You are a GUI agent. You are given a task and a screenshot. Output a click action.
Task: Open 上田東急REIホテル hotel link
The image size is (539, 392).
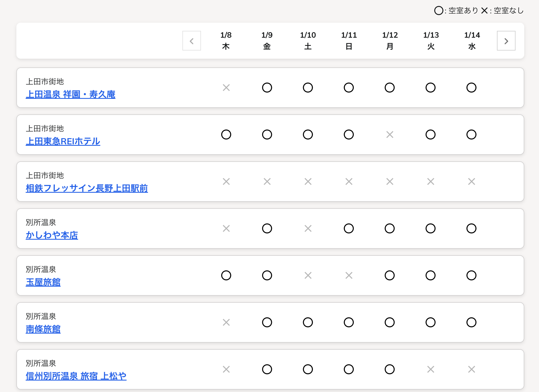tap(63, 141)
